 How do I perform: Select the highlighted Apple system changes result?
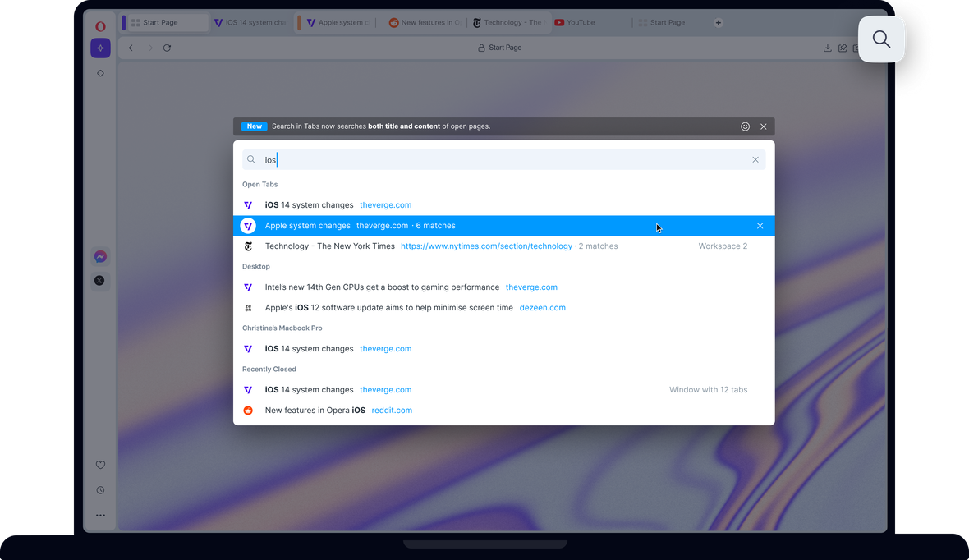point(503,226)
